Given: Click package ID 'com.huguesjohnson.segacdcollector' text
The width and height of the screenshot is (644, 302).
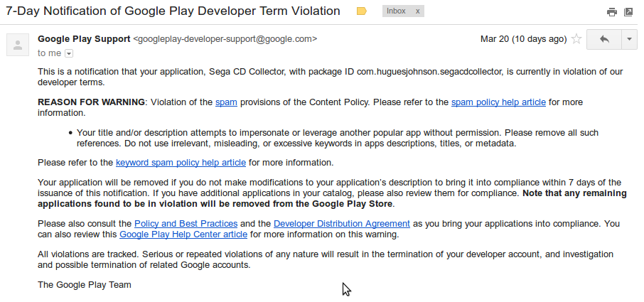Looking at the screenshot, I should tap(429, 72).
